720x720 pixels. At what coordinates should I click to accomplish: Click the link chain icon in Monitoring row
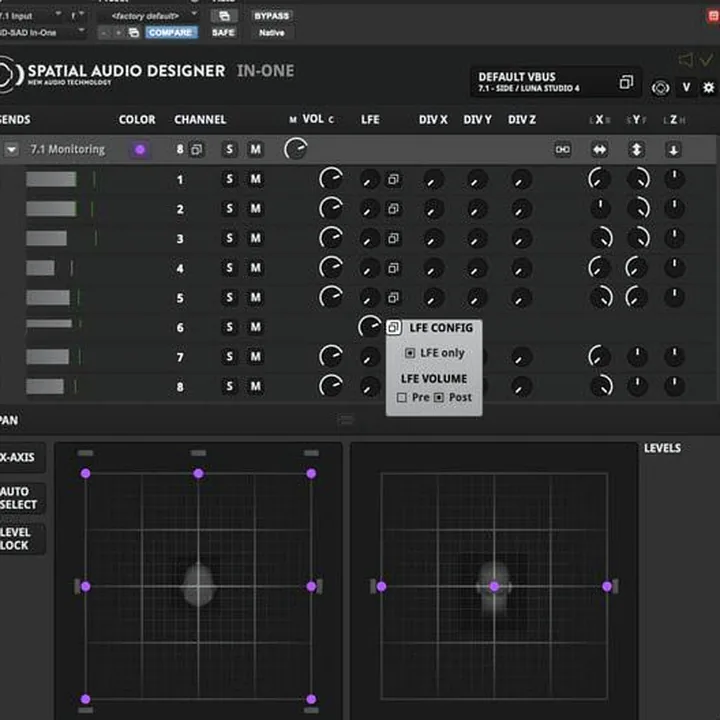click(562, 149)
